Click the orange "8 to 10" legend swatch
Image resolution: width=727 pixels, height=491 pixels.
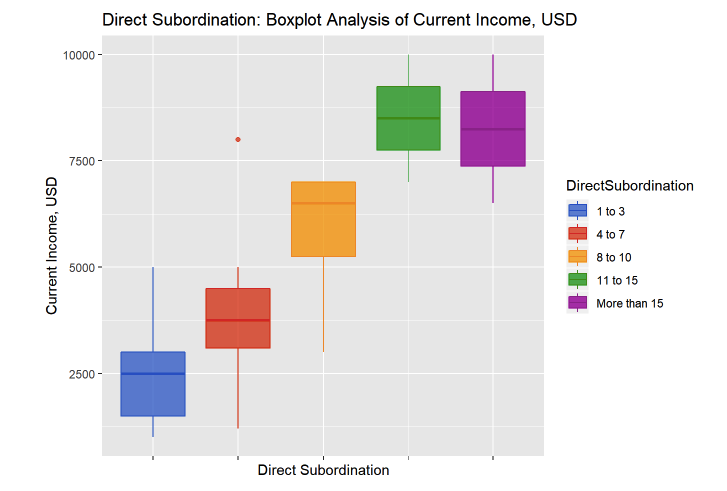click(x=577, y=256)
